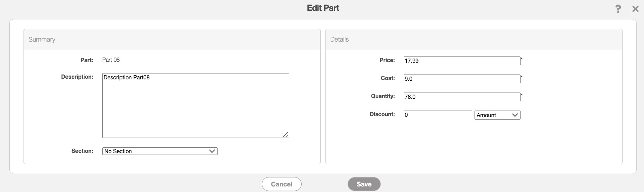The height and width of the screenshot is (192, 644).
Task: Close the Edit Part dialog
Action: (635, 9)
